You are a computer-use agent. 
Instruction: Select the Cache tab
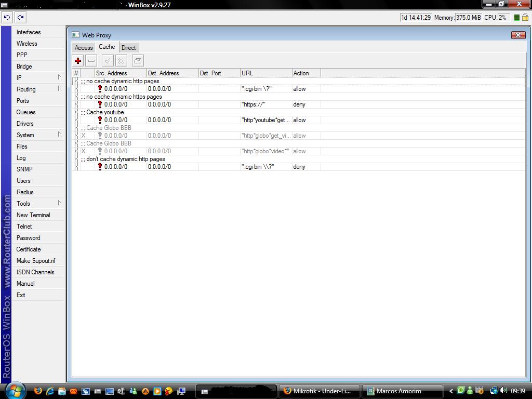[107, 47]
